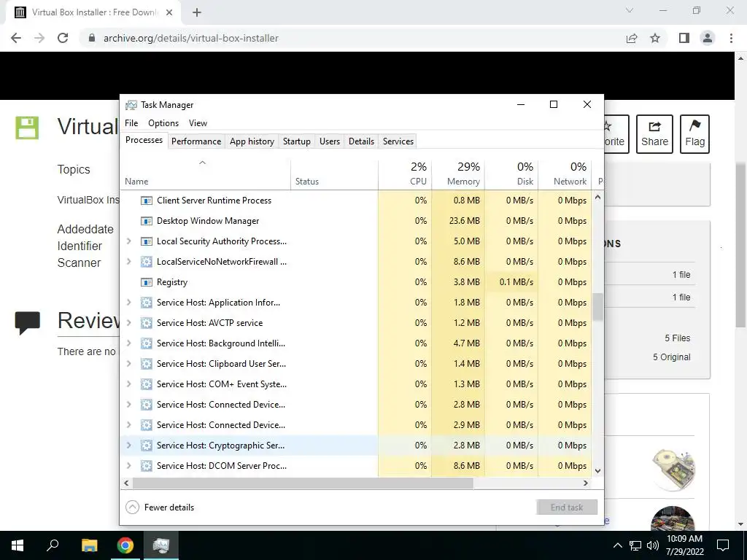Click the process list vertical scrollbar thumb
The width and height of the screenshot is (747, 560).
(598, 307)
